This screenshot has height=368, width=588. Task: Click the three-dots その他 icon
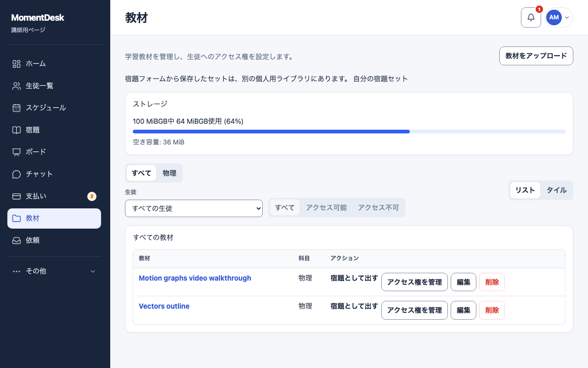tap(17, 271)
